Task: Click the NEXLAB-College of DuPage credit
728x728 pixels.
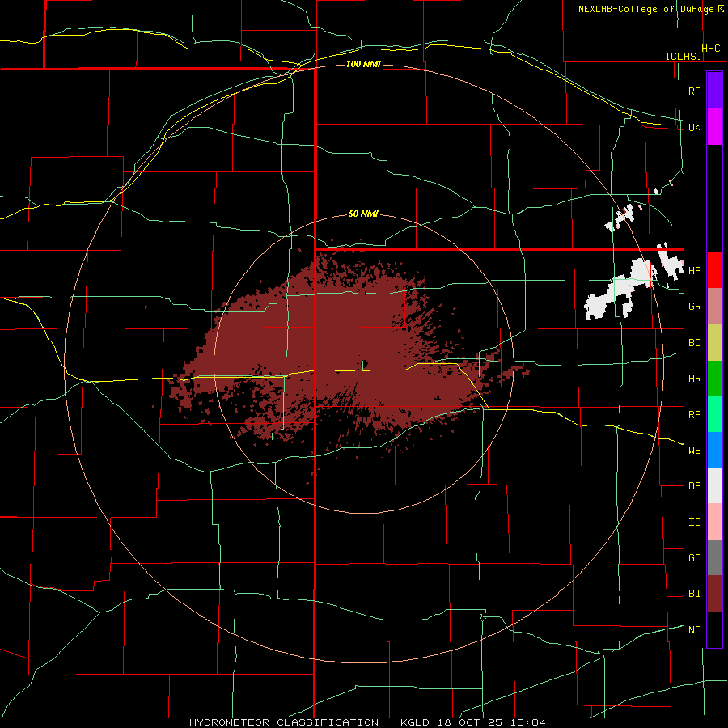Action: [x=646, y=9]
